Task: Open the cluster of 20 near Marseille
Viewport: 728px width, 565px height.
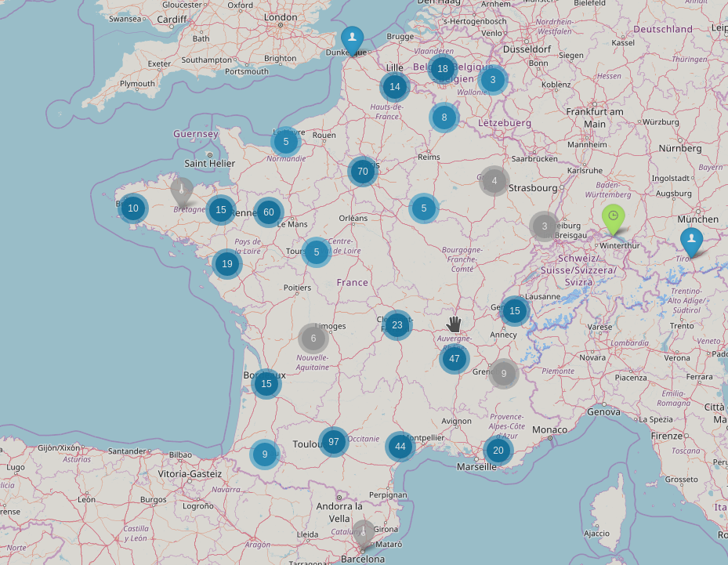Action: tap(498, 451)
